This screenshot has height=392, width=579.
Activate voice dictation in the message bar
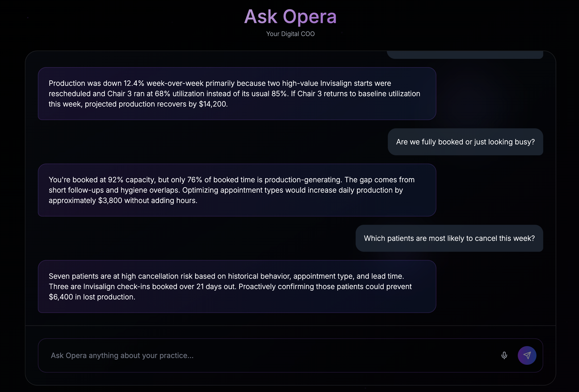pos(504,355)
